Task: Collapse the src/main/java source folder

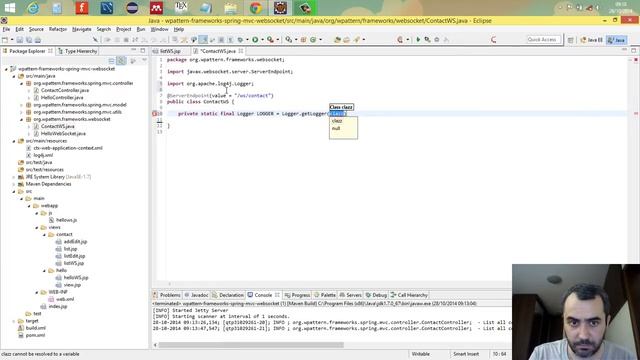Action: (x=14, y=76)
